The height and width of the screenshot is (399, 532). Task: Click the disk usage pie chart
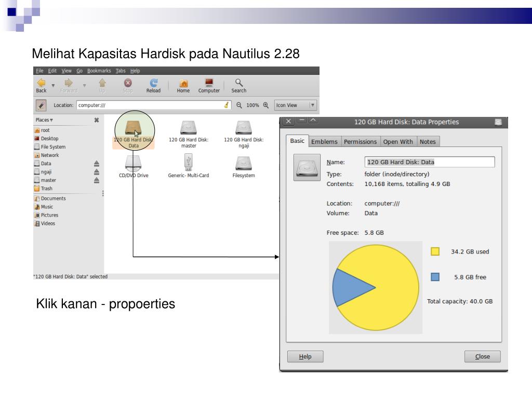point(376,287)
